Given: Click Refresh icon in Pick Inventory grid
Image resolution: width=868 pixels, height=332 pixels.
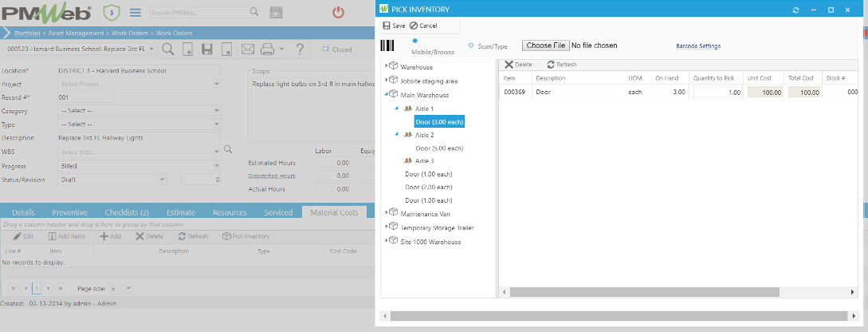Looking at the screenshot, I should 551,65.
